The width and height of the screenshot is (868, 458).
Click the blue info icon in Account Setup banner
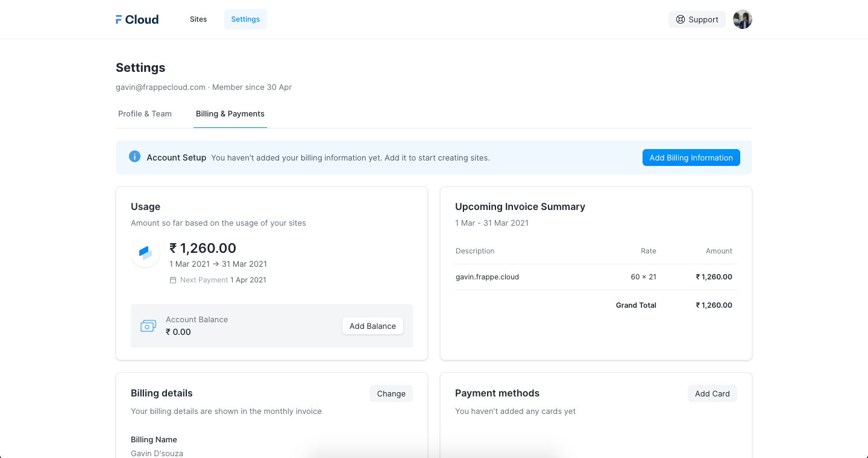pyautogui.click(x=134, y=157)
